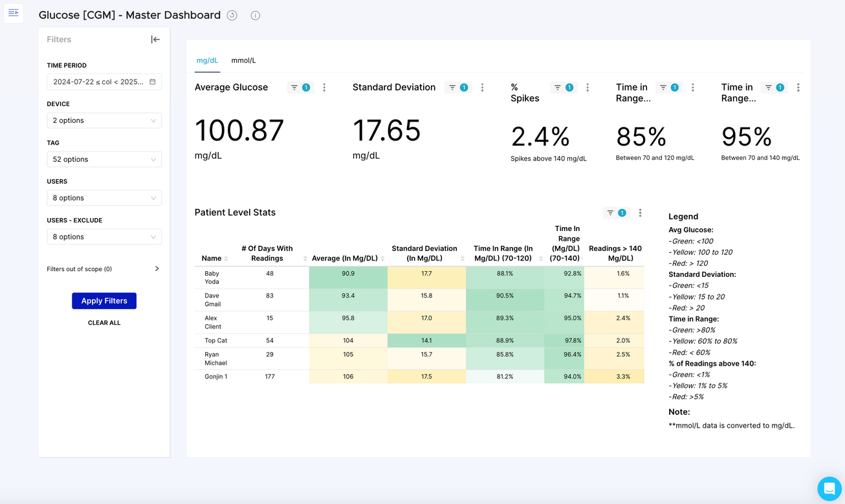The width and height of the screenshot is (845, 504).
Task: Open the Device dropdown with 2 options
Action: point(104,120)
